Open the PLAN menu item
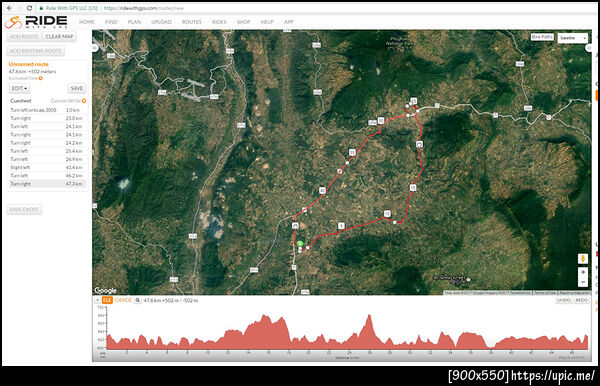Viewport: 600px width, 386px height. pos(134,22)
